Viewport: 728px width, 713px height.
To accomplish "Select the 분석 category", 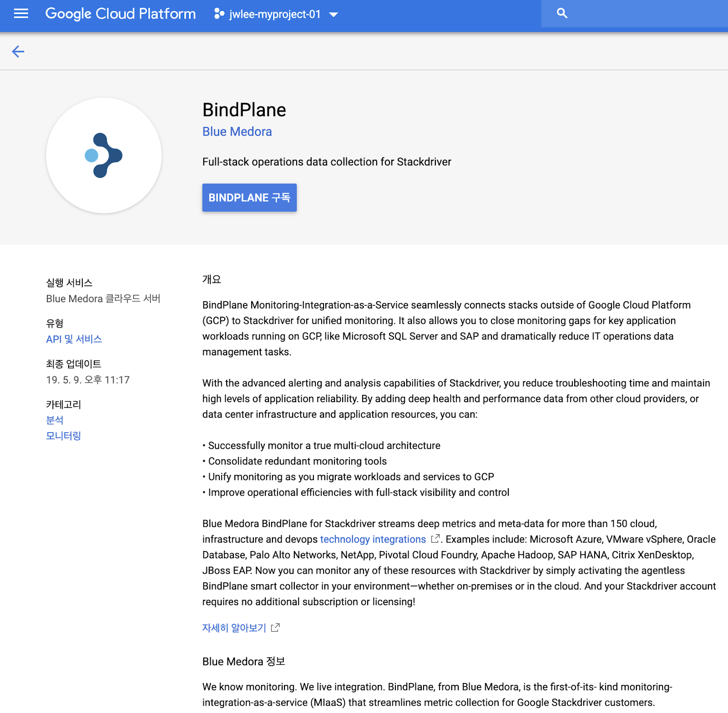I will [x=54, y=420].
